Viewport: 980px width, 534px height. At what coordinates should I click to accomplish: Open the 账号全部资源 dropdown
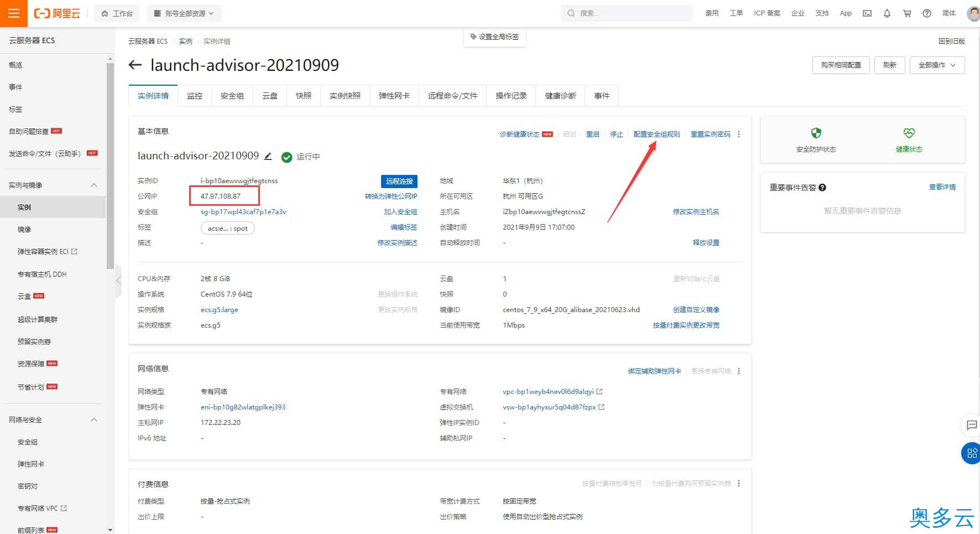point(184,13)
